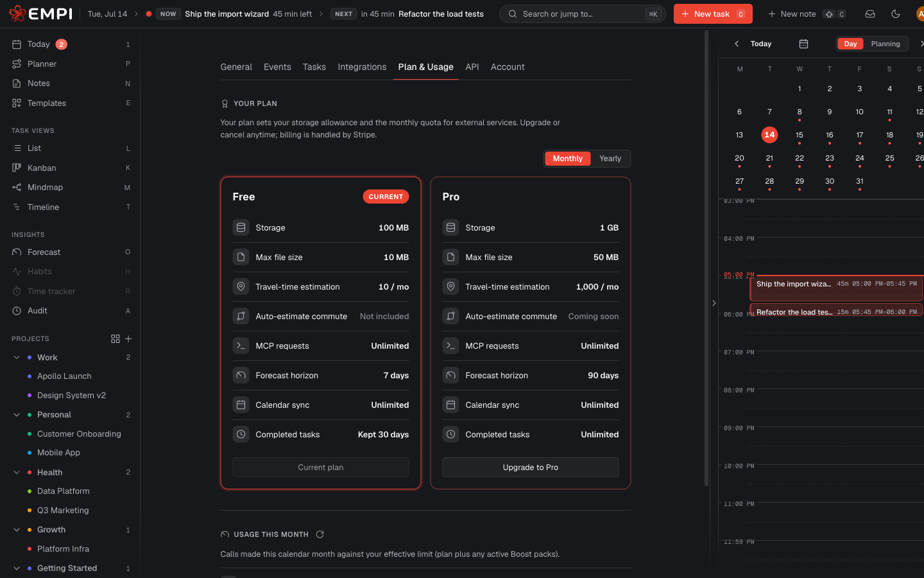Open the Data Platform project
The width and height of the screenshot is (924, 578).
coord(64,491)
